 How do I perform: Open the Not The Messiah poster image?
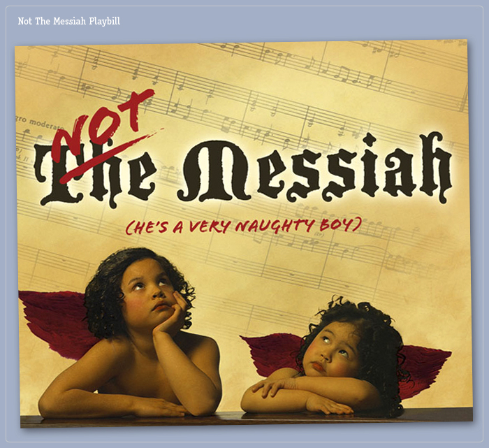pos(244,233)
